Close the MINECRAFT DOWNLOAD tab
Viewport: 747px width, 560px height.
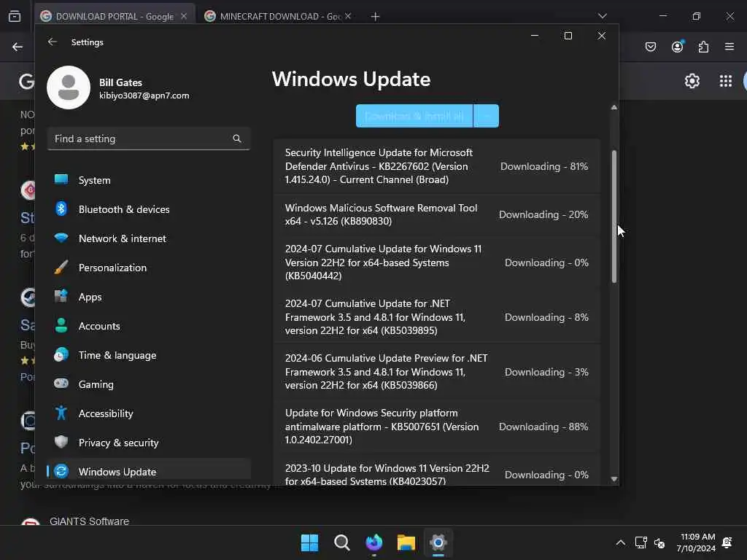tap(348, 16)
